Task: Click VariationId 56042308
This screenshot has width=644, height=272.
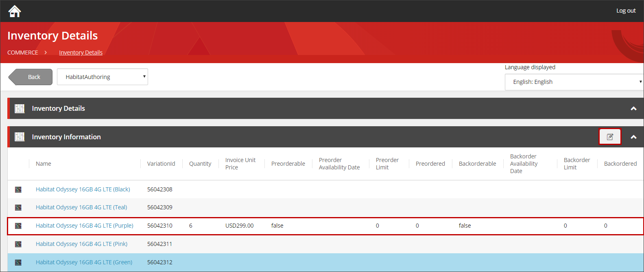Action: (160, 189)
